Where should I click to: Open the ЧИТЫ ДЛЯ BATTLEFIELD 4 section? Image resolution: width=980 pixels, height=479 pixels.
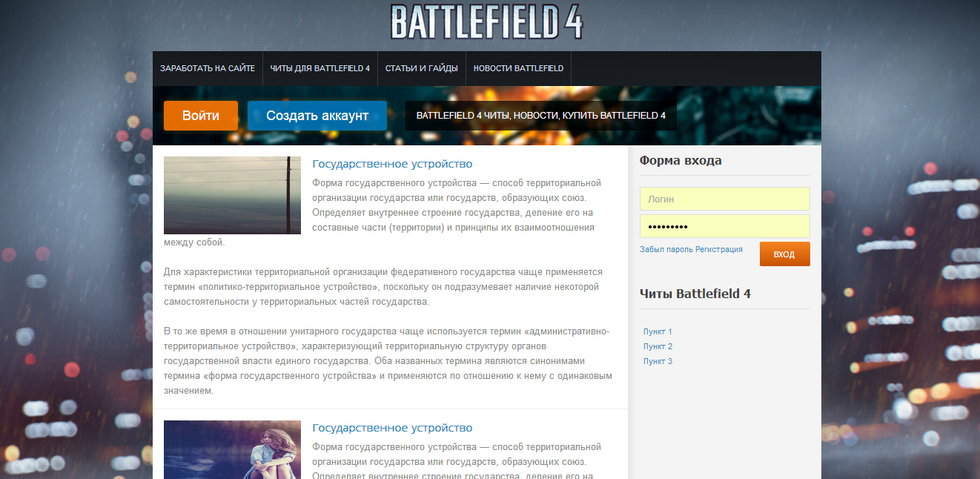(320, 67)
